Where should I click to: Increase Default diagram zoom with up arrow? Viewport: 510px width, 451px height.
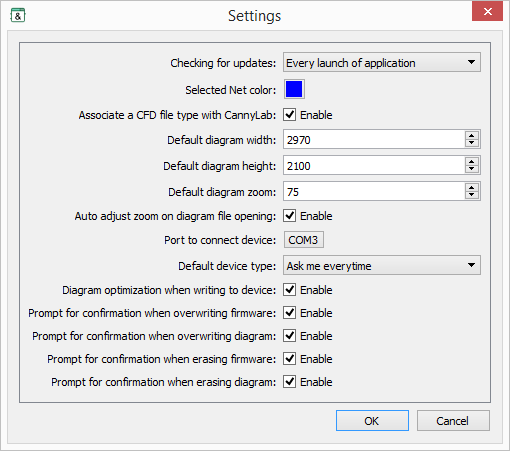point(472,187)
